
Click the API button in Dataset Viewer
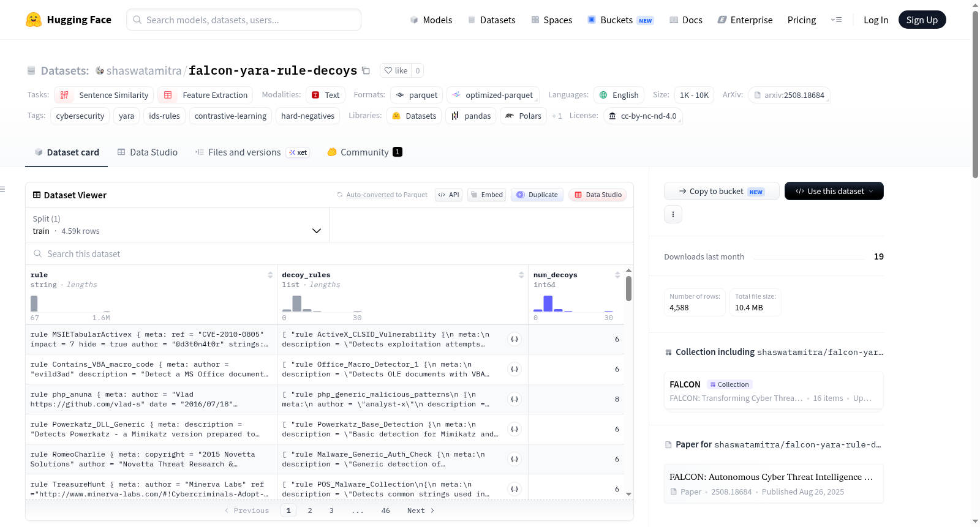[448, 195]
